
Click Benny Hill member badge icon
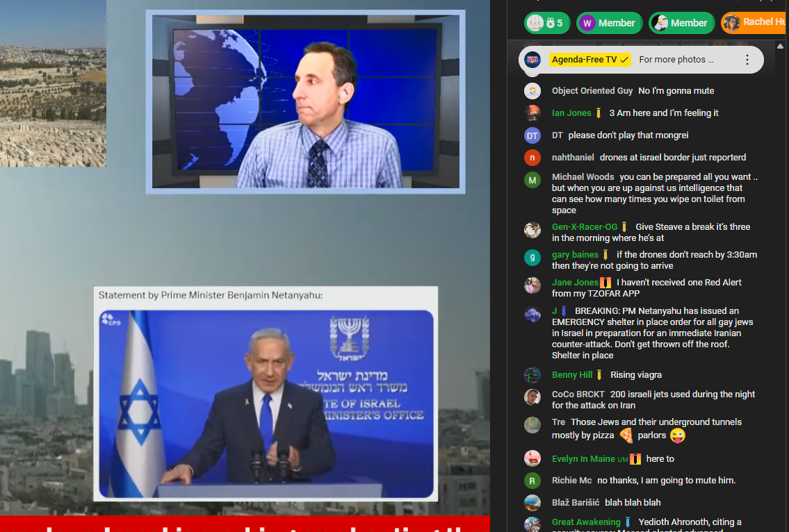[599, 374]
